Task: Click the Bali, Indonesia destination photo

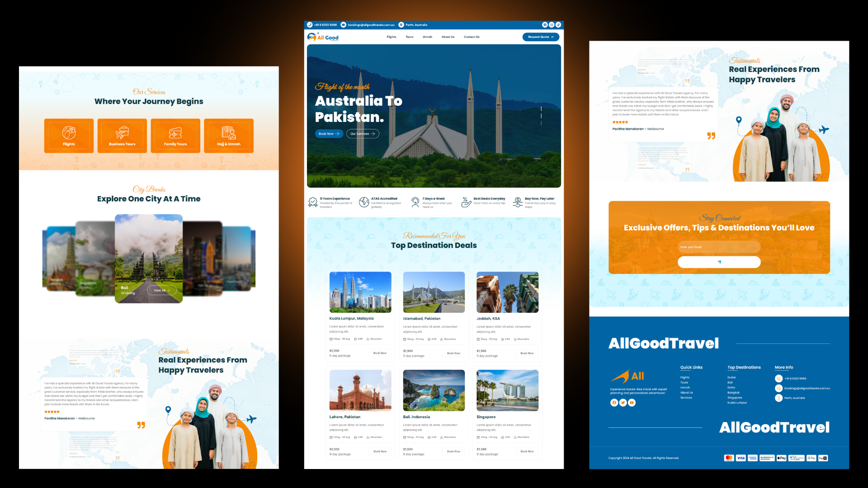Action: [x=434, y=390]
